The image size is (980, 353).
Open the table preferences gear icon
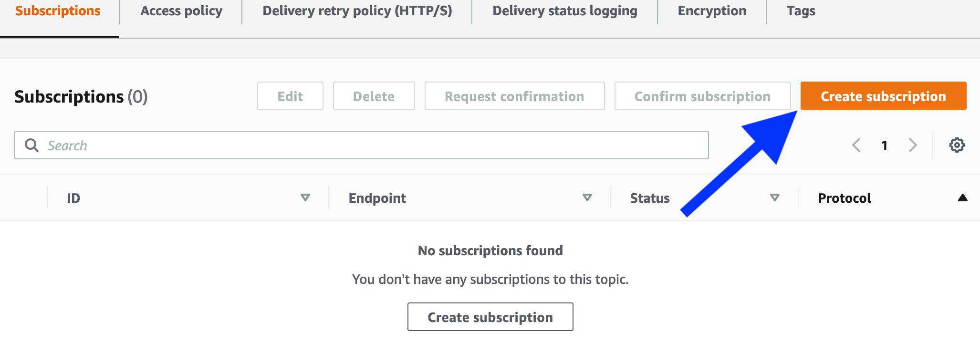coord(957,145)
